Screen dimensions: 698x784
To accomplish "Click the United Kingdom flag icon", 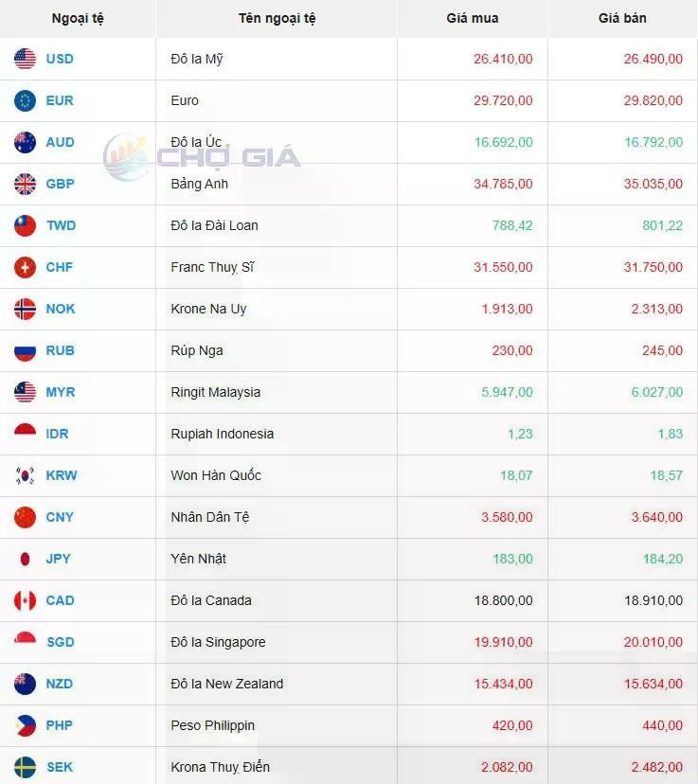I will click(x=25, y=184).
